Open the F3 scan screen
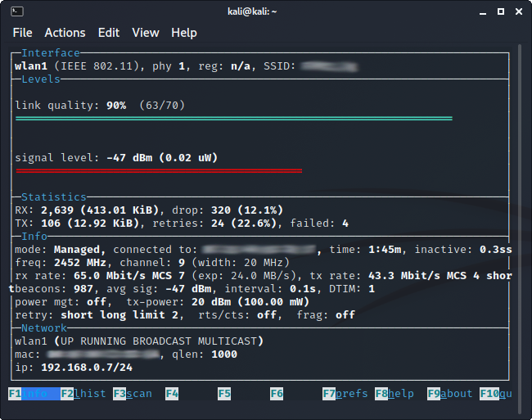Viewport: 532px width, 420px height. tap(133, 394)
